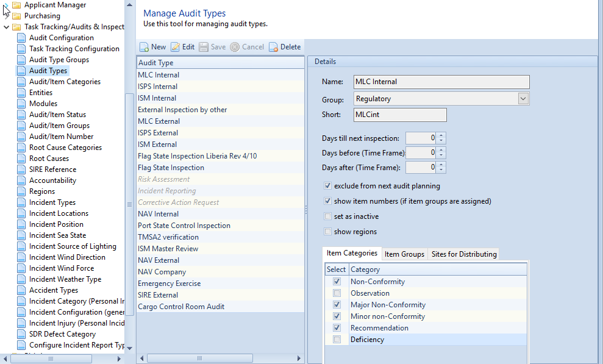
Task: Open the Group dropdown arrow
Action: point(523,99)
